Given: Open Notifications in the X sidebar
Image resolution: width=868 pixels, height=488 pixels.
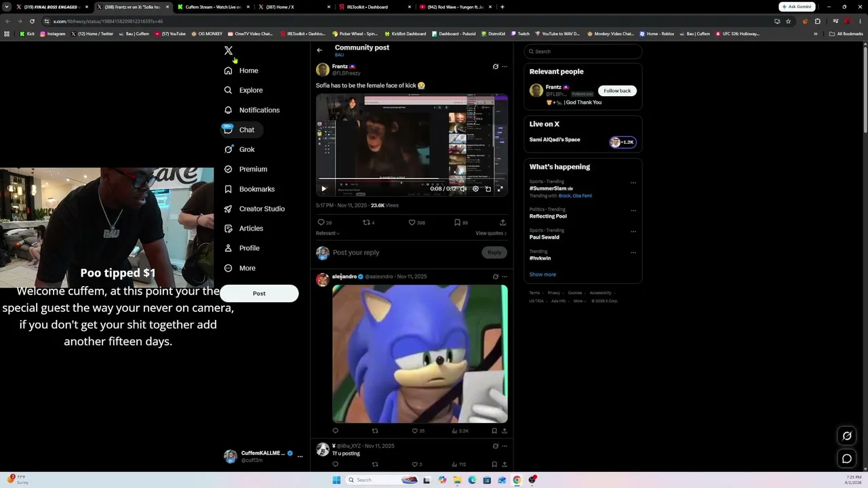Looking at the screenshot, I should [252, 110].
